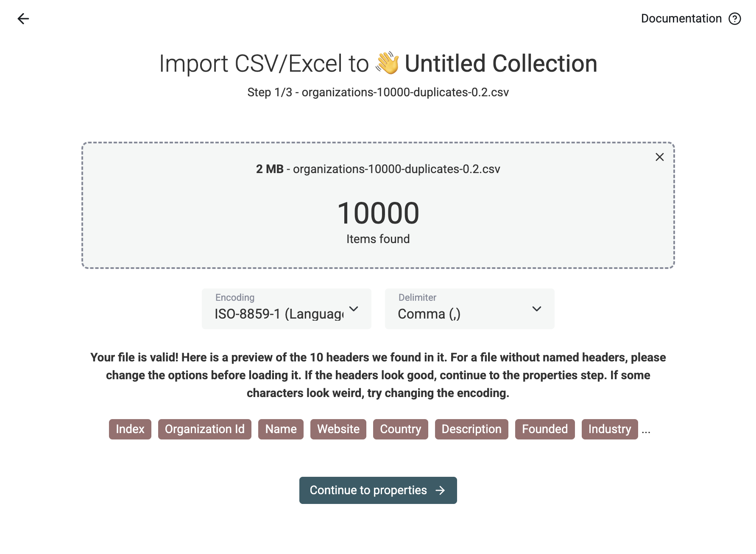The width and height of the screenshot is (756, 554).
Task: Open the Comma delimiter selector
Action: (470, 309)
